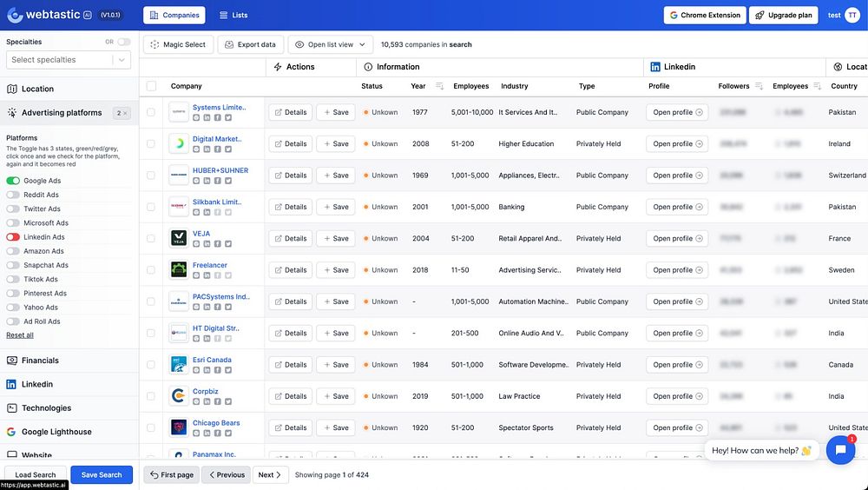The height and width of the screenshot is (490, 868).
Task: Expand the Technologies filter section
Action: point(69,408)
